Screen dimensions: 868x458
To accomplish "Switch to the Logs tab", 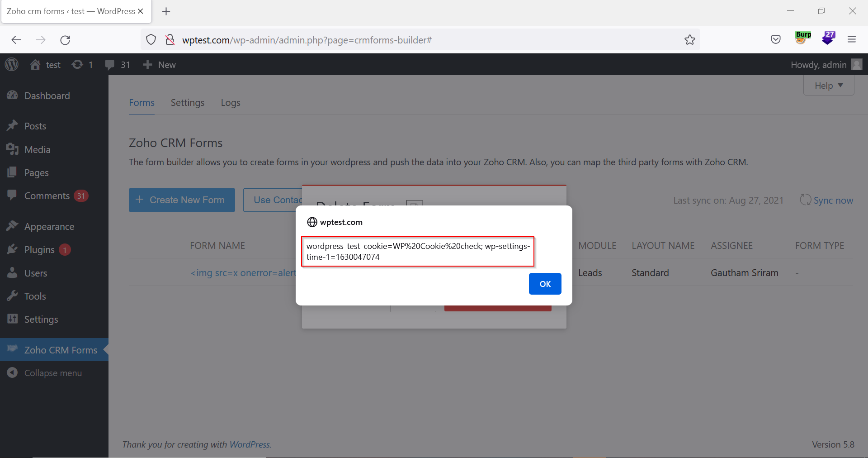I will 230,103.
